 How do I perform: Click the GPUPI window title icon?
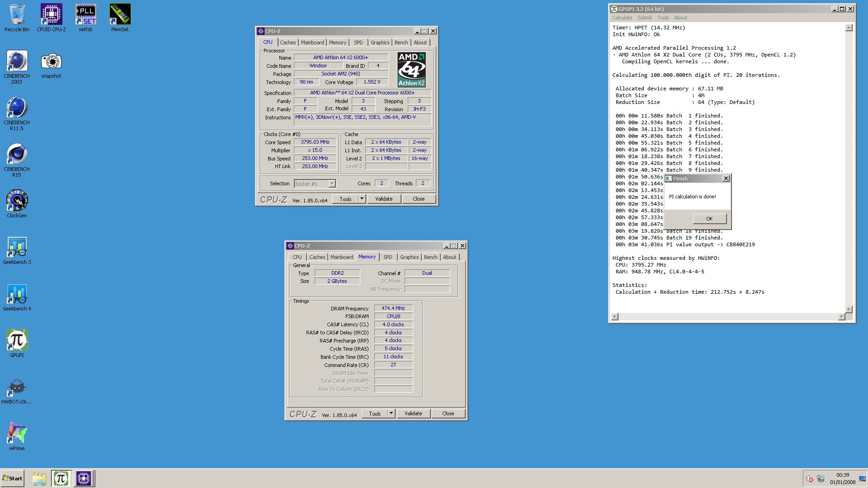tap(614, 9)
